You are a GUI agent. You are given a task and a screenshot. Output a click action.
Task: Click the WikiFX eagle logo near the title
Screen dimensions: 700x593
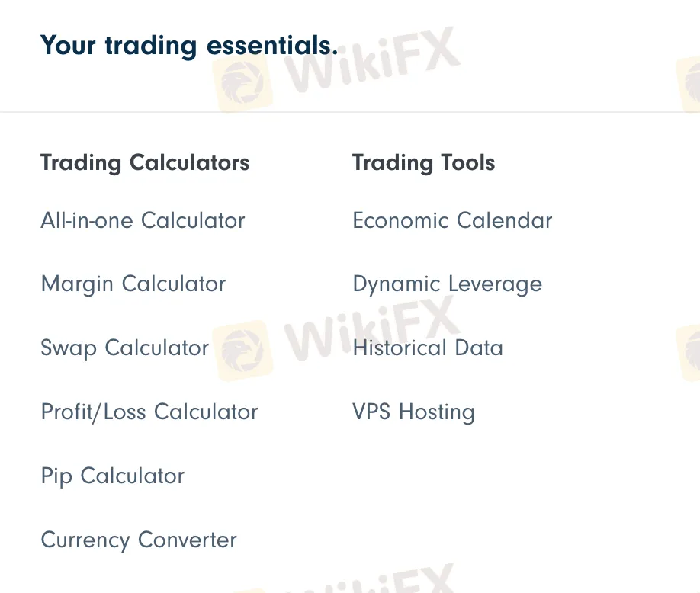point(242,83)
